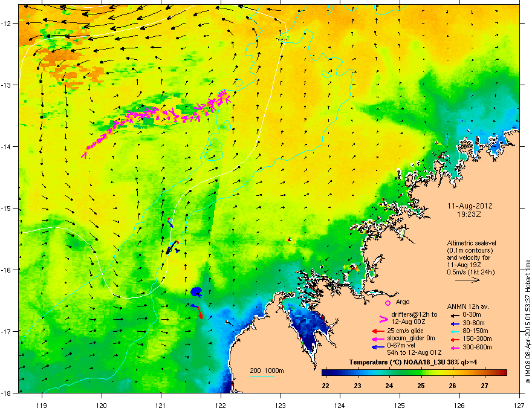Click the colorbar tick label '23'
Screen dimensions: 532x411
coord(357,386)
